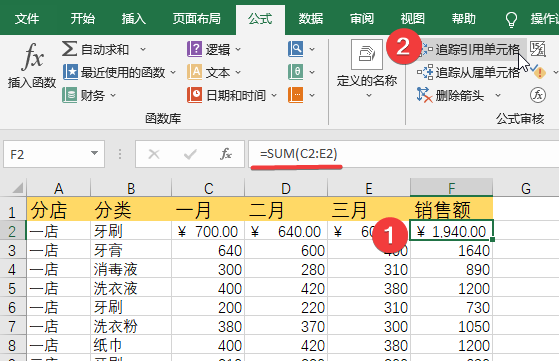This screenshot has width=559, height=361.
Task: Select column C header
Action: (x=208, y=188)
